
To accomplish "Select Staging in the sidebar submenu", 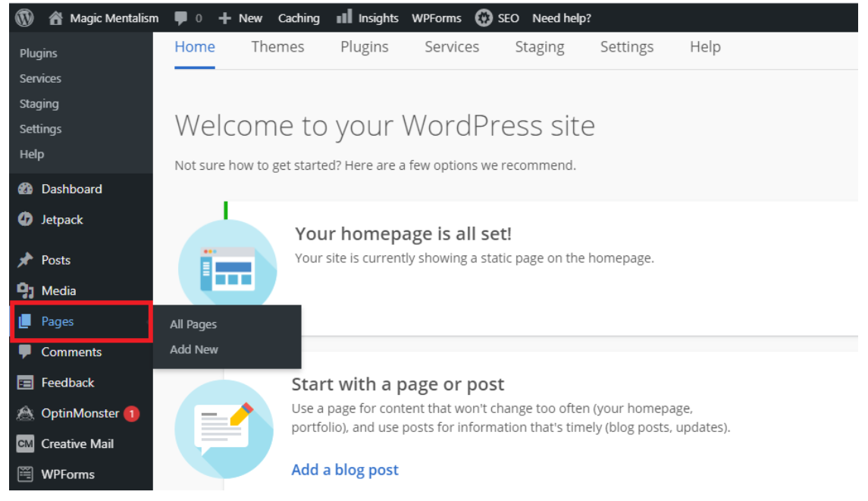I will pyautogui.click(x=39, y=104).
